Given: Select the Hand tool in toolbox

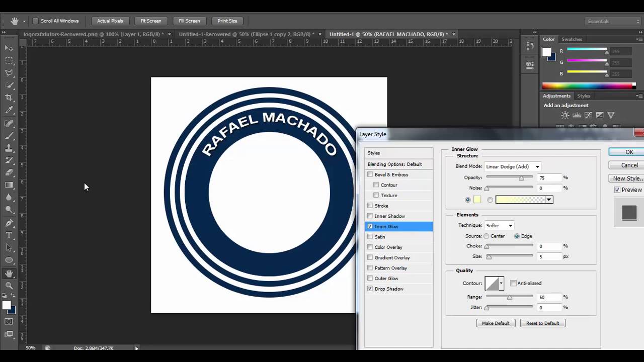Looking at the screenshot, I should point(9,274).
